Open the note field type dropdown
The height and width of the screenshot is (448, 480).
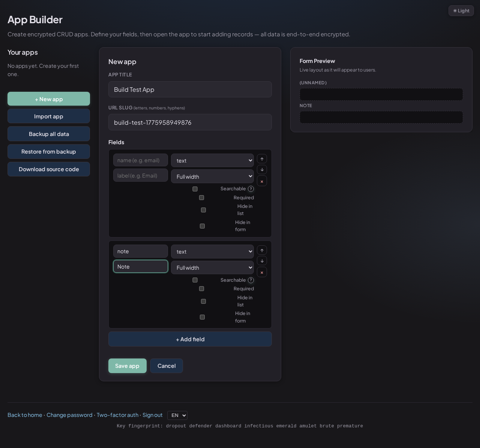click(x=212, y=251)
